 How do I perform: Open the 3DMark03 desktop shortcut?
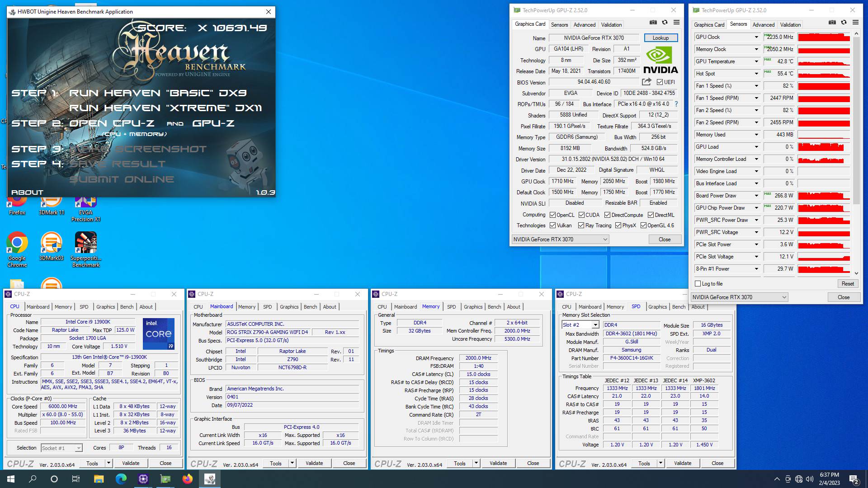tap(52, 246)
